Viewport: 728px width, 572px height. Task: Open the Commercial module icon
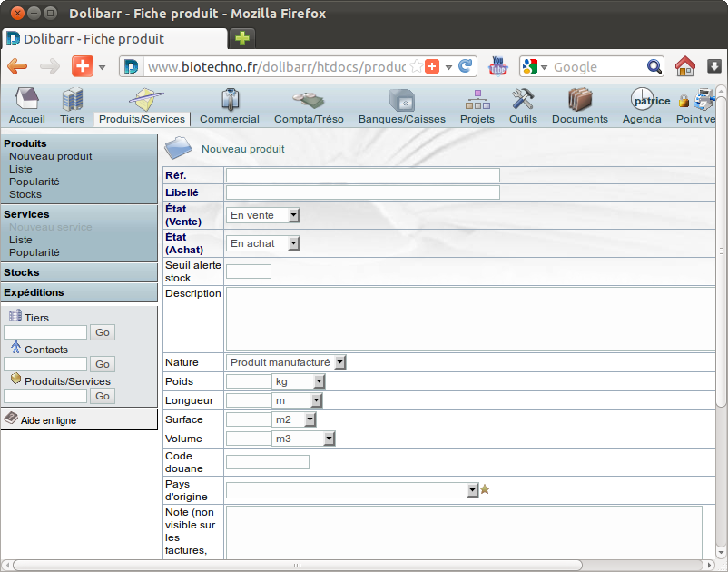click(230, 100)
